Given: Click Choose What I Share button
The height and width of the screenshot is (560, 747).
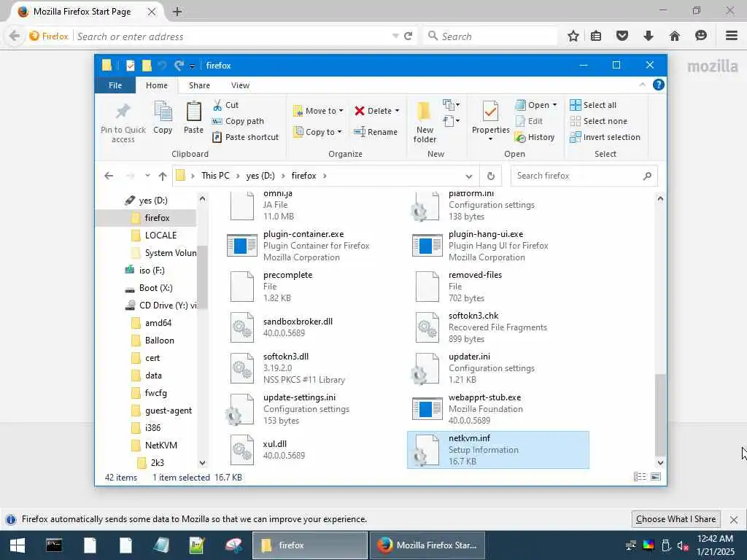Looking at the screenshot, I should (x=676, y=519).
